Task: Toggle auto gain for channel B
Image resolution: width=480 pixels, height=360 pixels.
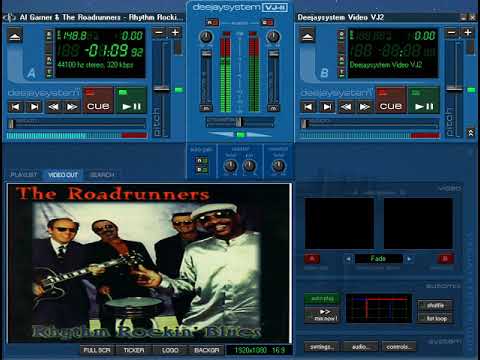Action: 202,169
